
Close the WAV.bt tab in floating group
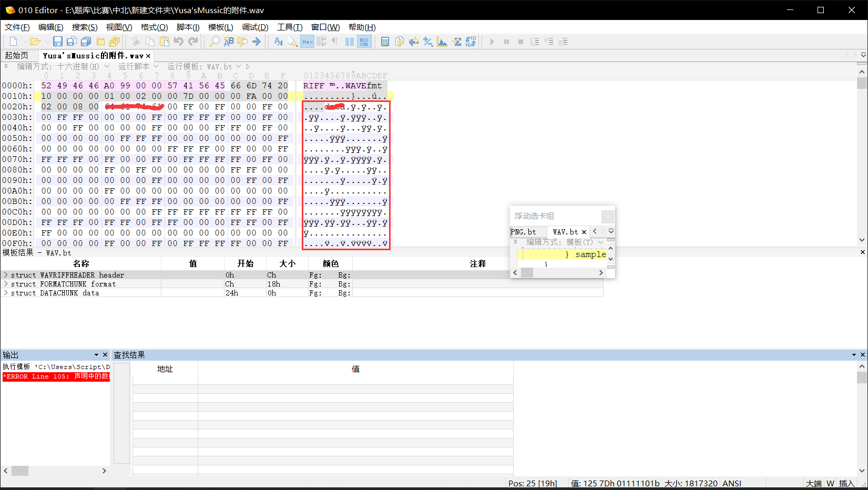click(x=584, y=232)
